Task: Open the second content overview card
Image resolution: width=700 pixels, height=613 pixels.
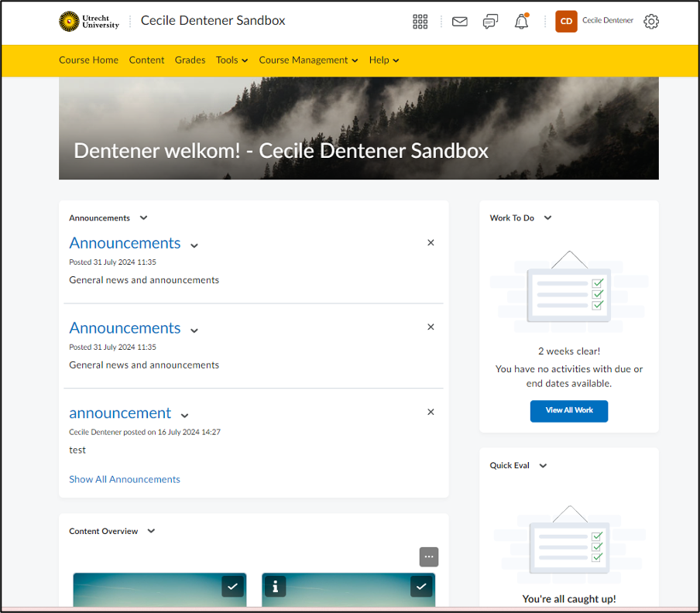Action: point(348,589)
